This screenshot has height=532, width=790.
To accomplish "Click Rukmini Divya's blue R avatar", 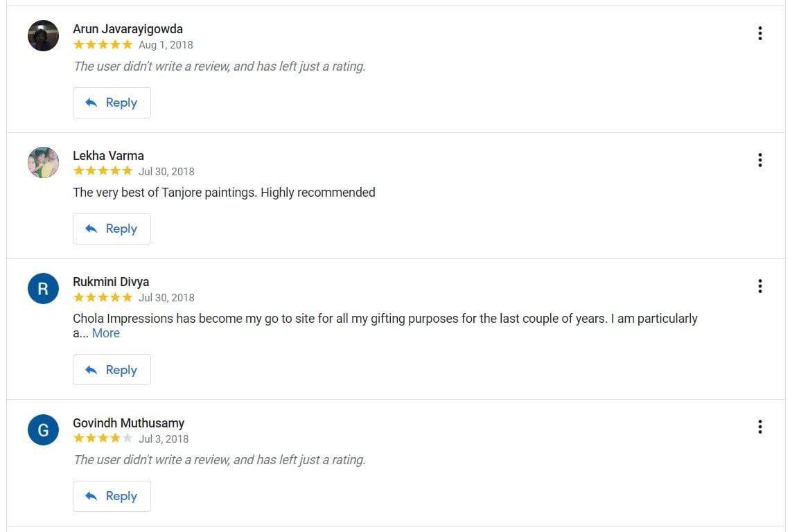I will point(43,288).
